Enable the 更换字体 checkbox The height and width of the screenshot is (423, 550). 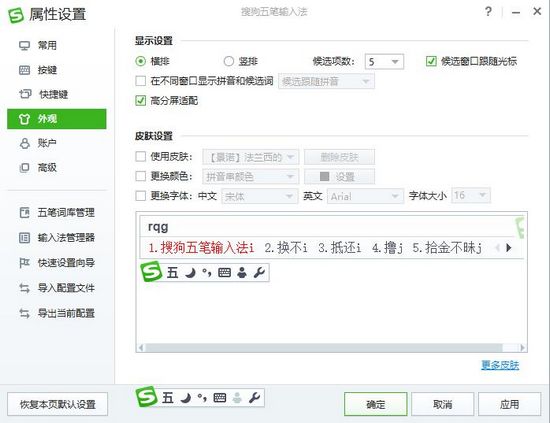click(141, 196)
